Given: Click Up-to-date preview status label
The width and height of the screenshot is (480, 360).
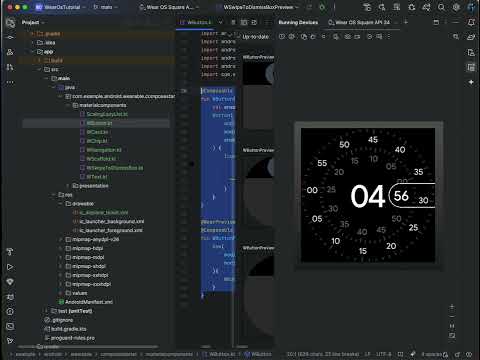Looking at the screenshot, I should (255, 37).
